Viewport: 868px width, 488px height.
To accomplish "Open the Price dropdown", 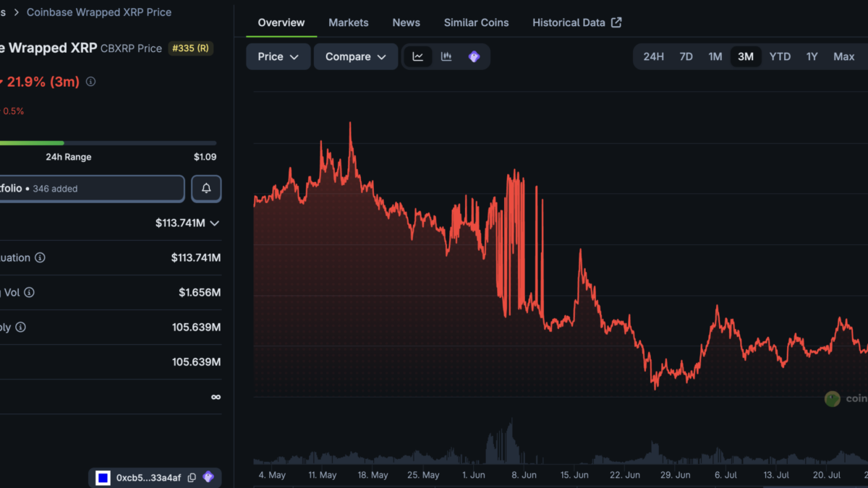I will pyautogui.click(x=278, y=56).
